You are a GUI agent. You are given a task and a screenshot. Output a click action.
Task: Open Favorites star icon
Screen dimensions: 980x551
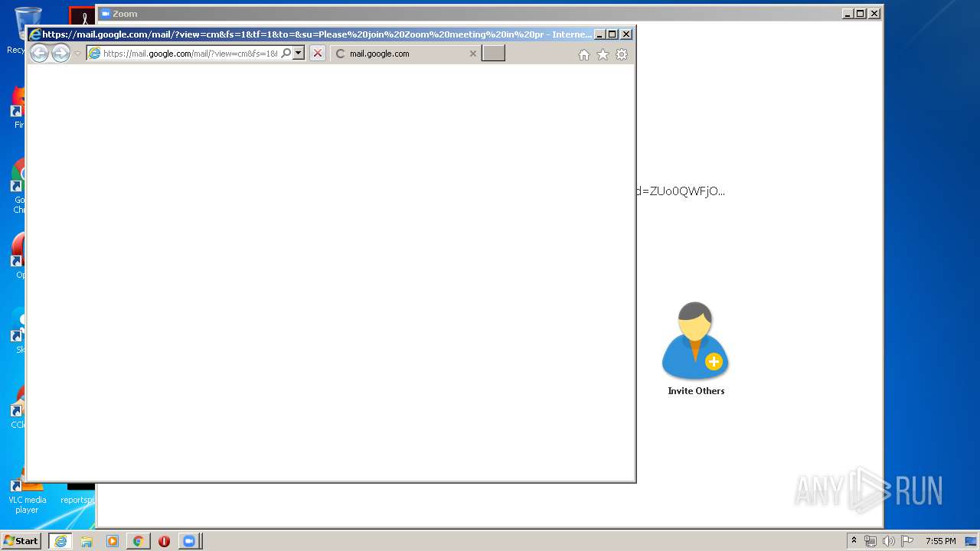point(603,54)
